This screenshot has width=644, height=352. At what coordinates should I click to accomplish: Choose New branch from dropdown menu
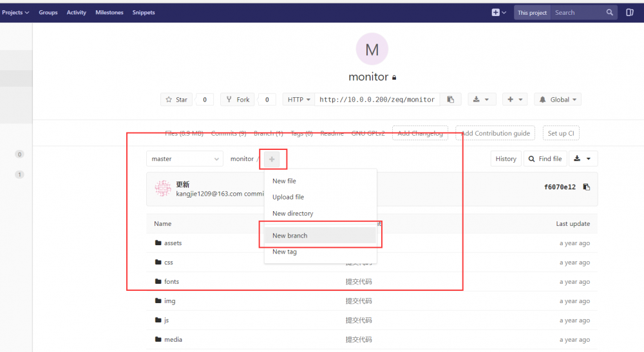pyautogui.click(x=320, y=236)
